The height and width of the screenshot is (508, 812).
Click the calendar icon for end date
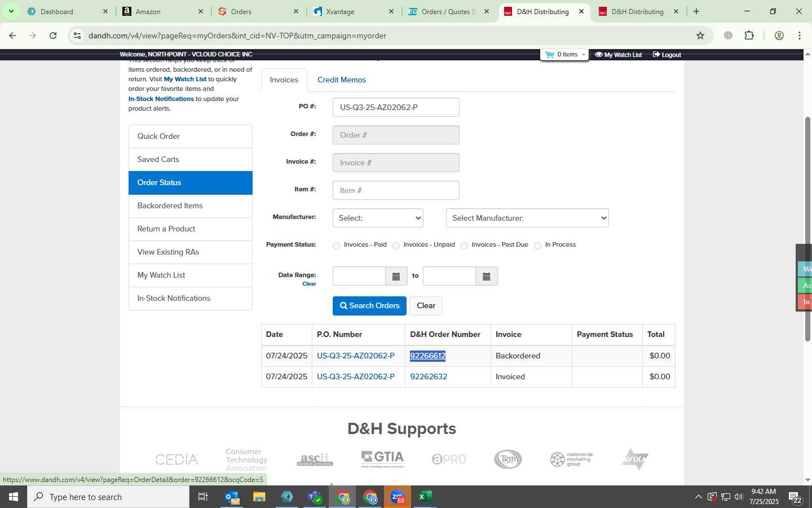tap(487, 277)
